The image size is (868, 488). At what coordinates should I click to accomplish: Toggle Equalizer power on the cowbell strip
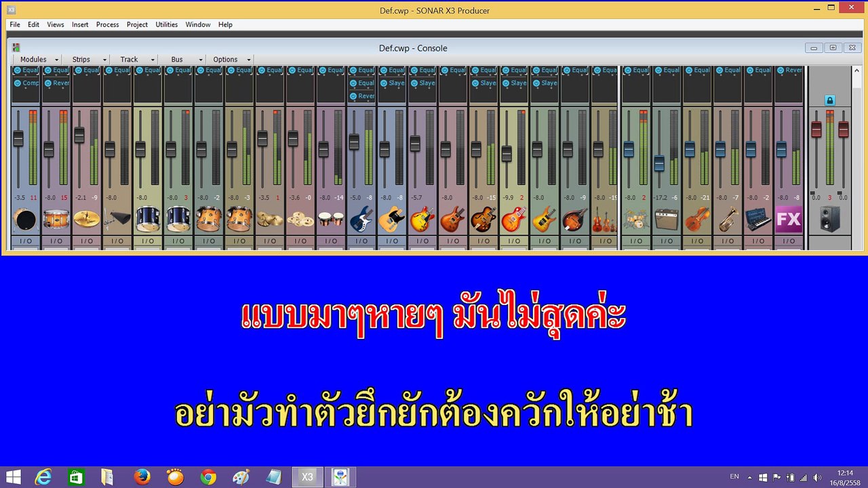pos(109,70)
